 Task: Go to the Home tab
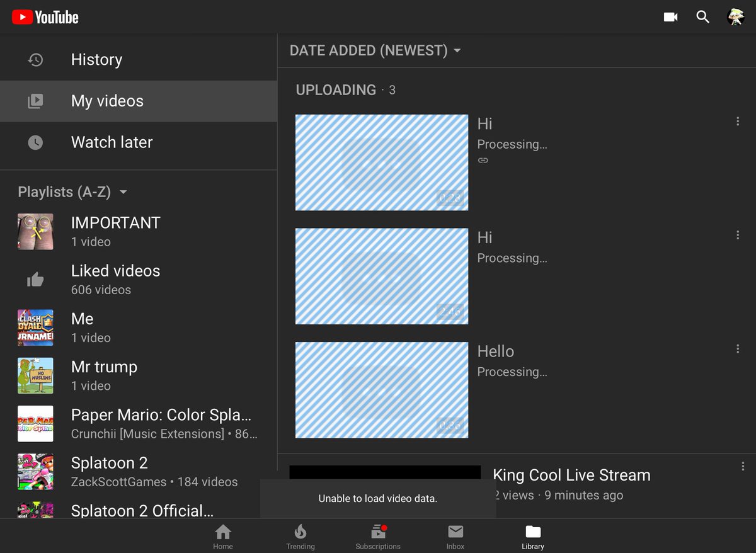coord(223,536)
